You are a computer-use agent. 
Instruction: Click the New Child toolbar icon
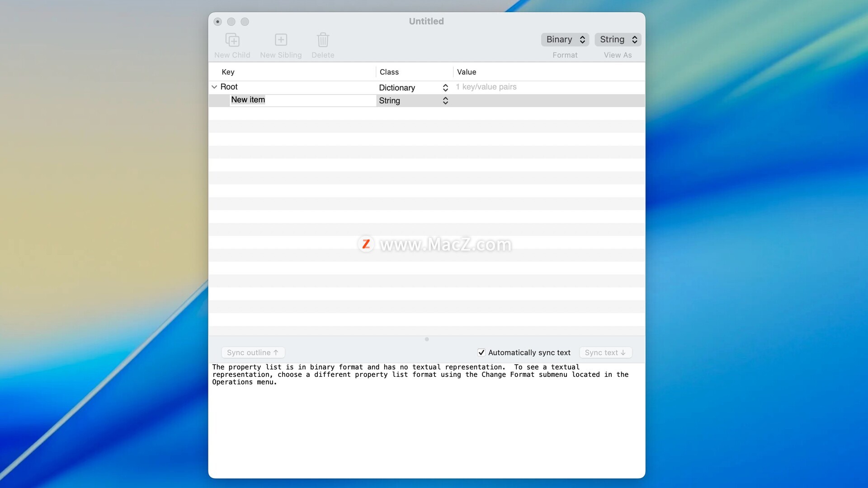coord(232,40)
